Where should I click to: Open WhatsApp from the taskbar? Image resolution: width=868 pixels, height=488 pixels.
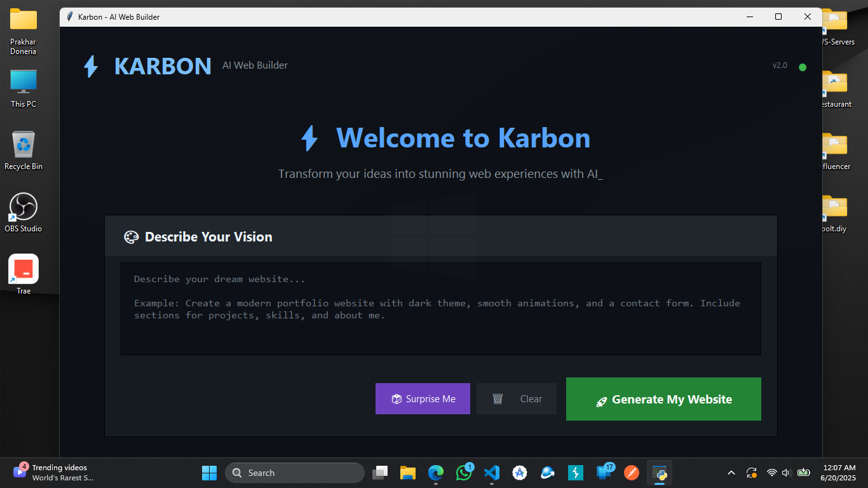coord(464,473)
